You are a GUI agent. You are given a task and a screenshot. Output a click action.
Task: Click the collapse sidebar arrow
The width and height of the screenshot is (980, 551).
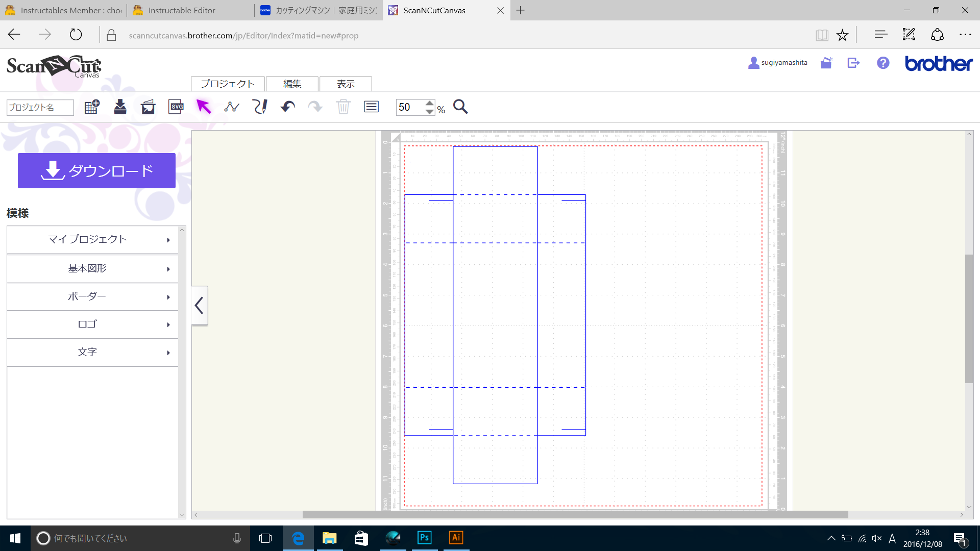coord(199,306)
